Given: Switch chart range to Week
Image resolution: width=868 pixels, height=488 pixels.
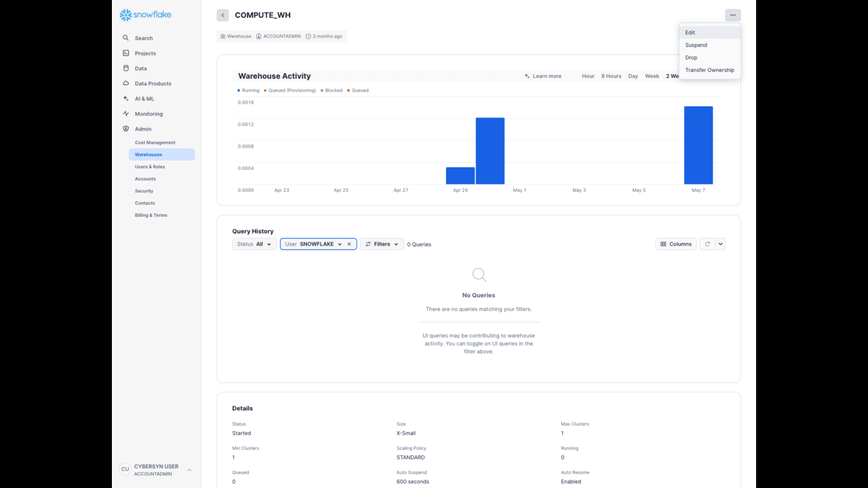Looking at the screenshot, I should click(x=652, y=76).
